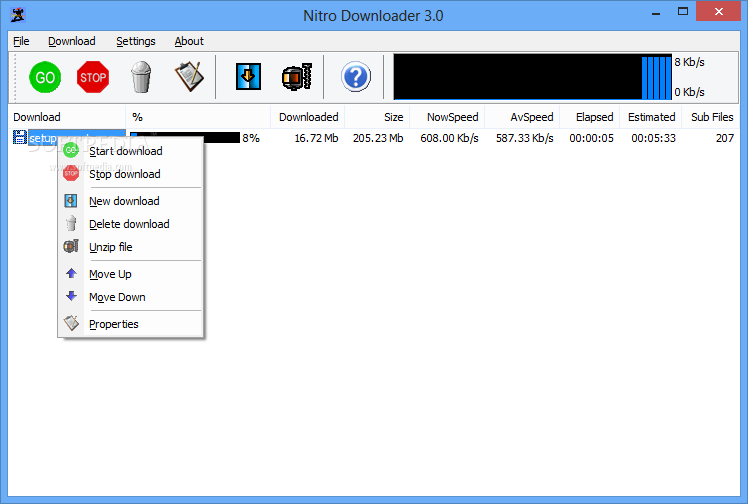Click the Sub Files column header
Viewport: 748px width, 504px height.
tap(710, 117)
